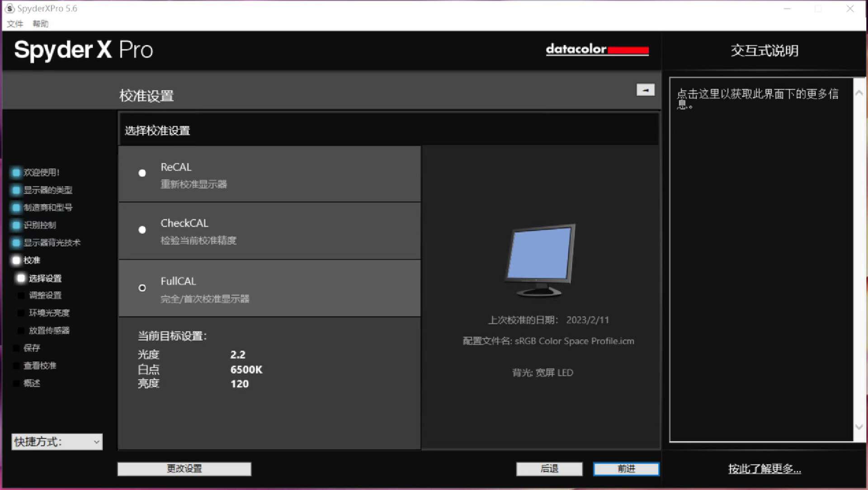Image resolution: width=868 pixels, height=490 pixels.
Task: Open the 文件 menu
Action: 15,24
